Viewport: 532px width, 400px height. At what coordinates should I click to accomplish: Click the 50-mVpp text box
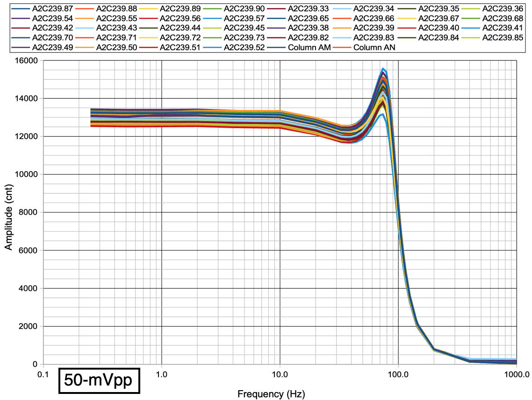tap(99, 380)
